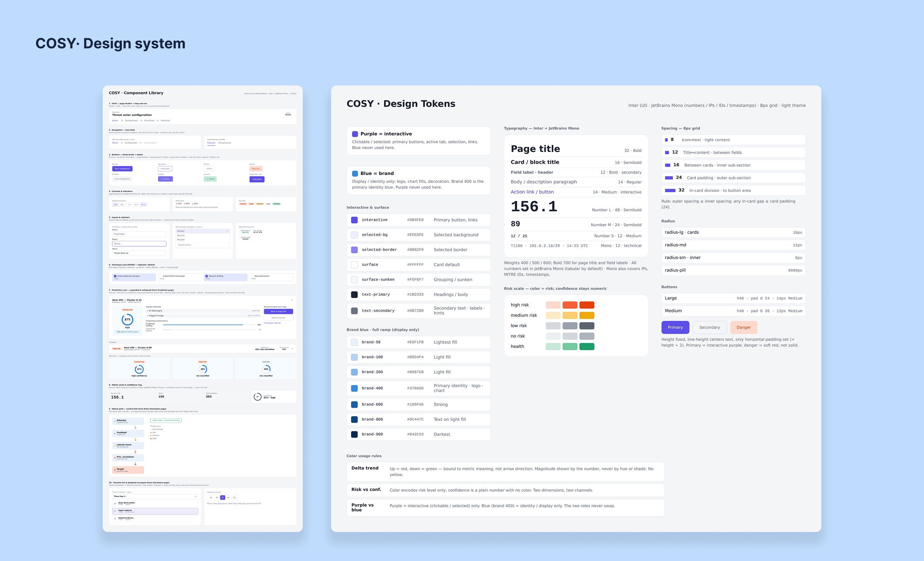Select the Data destruction timeline step
Screen dimensions: 924x561
[x=155, y=504]
